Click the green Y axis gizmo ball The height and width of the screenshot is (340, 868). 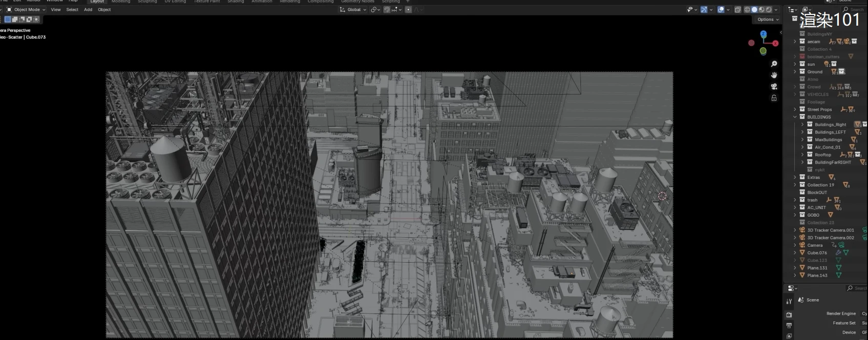tap(763, 51)
